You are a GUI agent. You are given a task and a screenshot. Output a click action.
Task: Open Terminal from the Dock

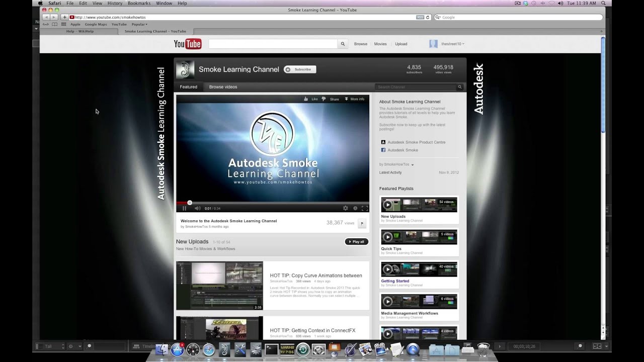tap(272, 349)
